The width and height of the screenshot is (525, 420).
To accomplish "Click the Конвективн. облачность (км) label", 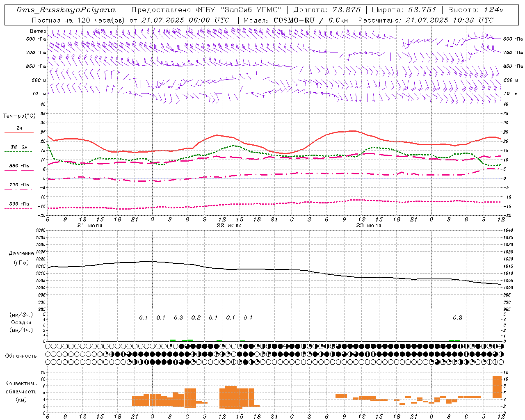I will pyautogui.click(x=21, y=391).
